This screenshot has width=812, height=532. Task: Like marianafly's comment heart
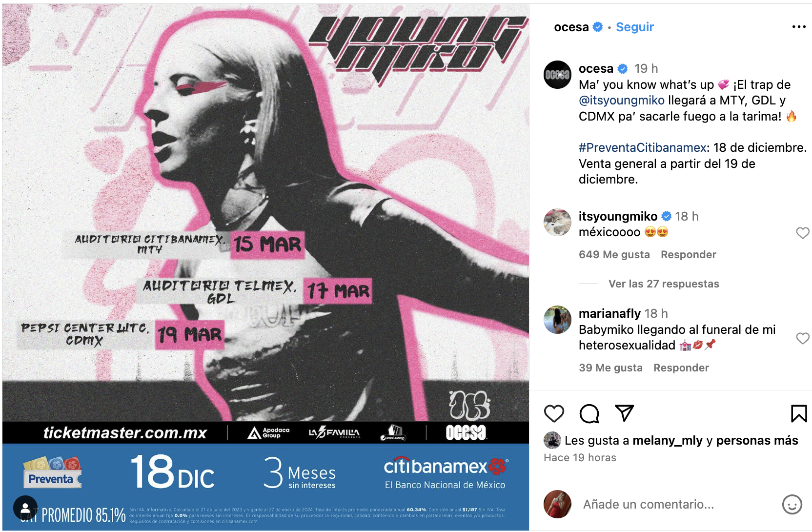pyautogui.click(x=803, y=338)
